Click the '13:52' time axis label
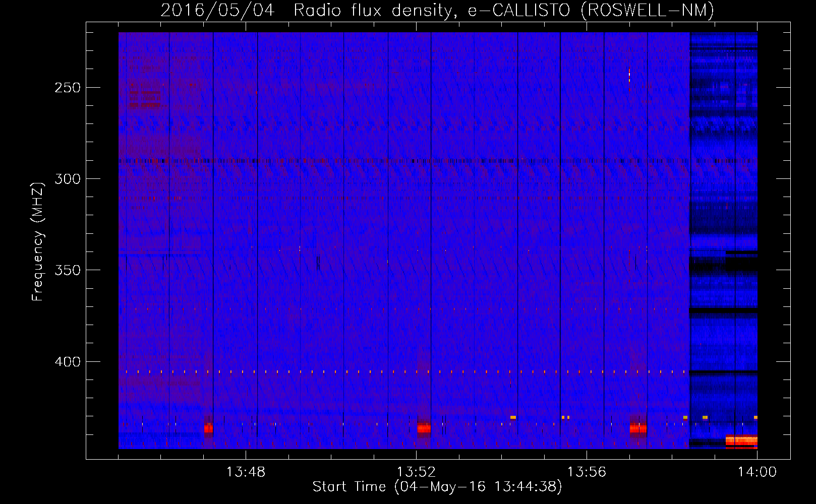 click(416, 472)
